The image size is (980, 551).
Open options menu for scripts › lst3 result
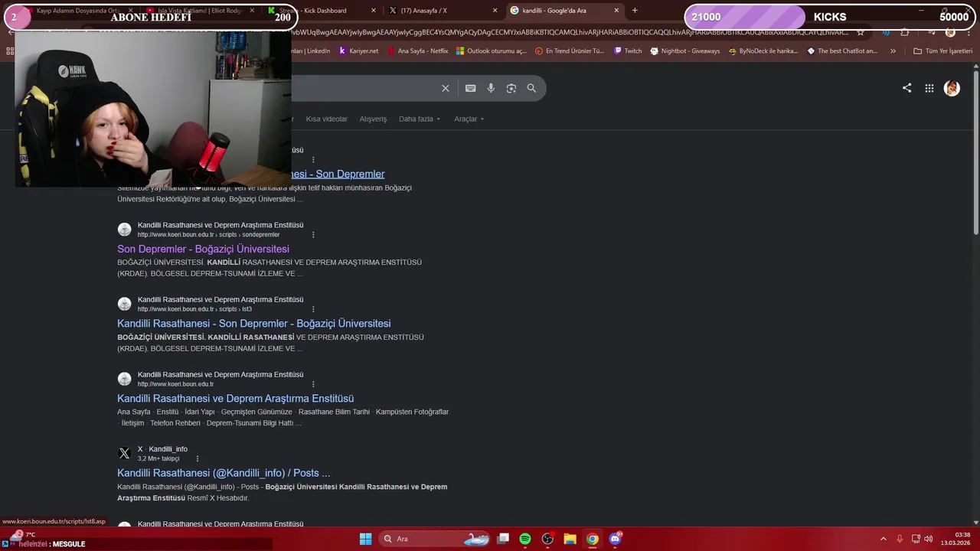[x=313, y=309]
